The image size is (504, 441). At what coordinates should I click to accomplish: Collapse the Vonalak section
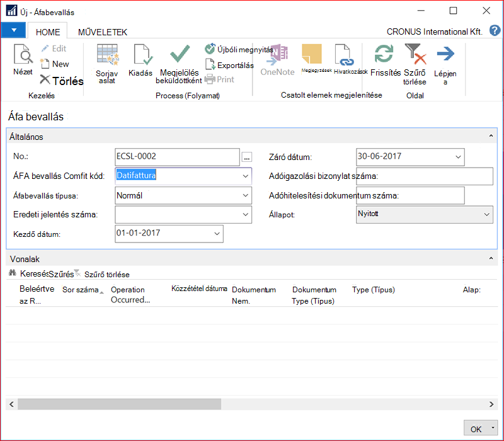491,258
